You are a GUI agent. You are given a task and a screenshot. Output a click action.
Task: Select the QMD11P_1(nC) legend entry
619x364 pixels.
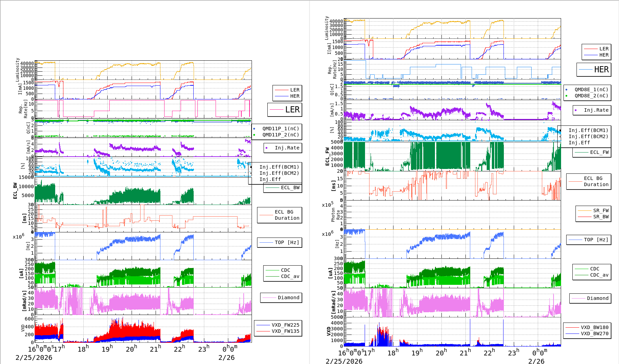point(280,129)
